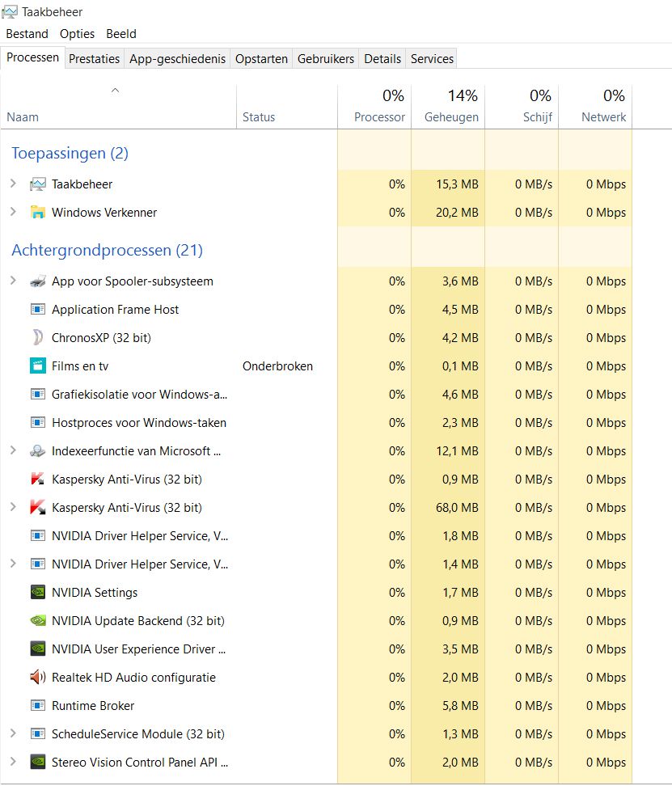Click the Realtek HD Audio speaker icon
This screenshot has width=672, height=786.
click(37, 677)
